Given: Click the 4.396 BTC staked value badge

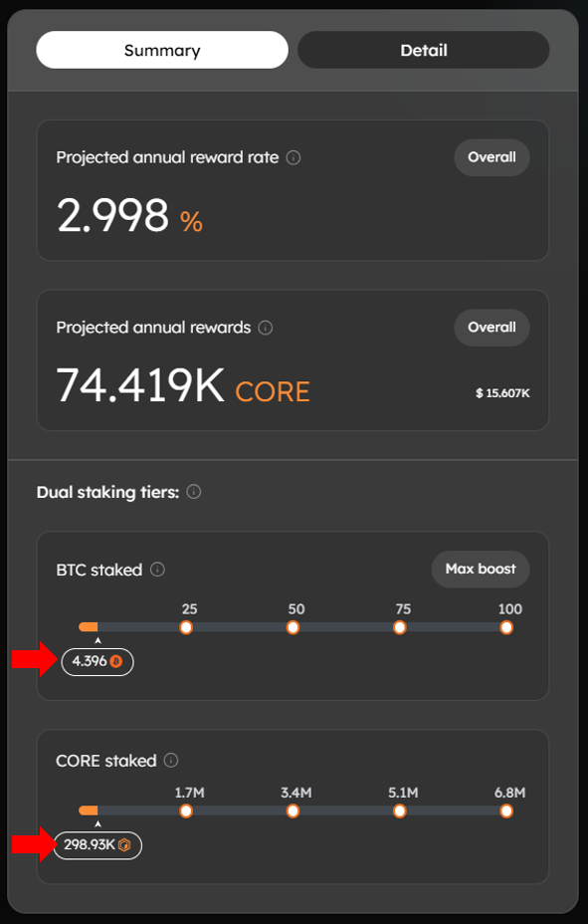Looking at the screenshot, I should click(97, 661).
